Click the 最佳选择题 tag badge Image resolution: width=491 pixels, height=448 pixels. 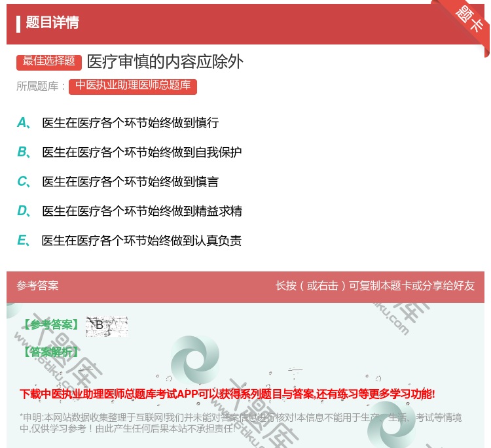[x=49, y=61]
